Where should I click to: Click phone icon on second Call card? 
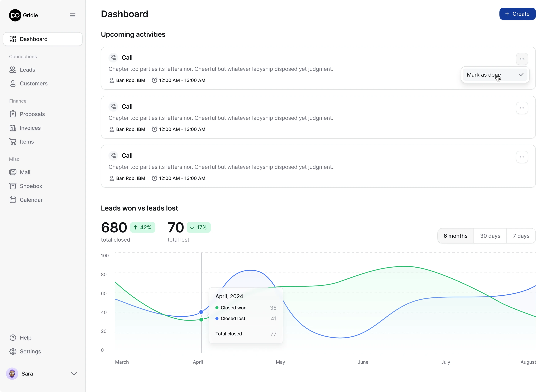pyautogui.click(x=113, y=106)
